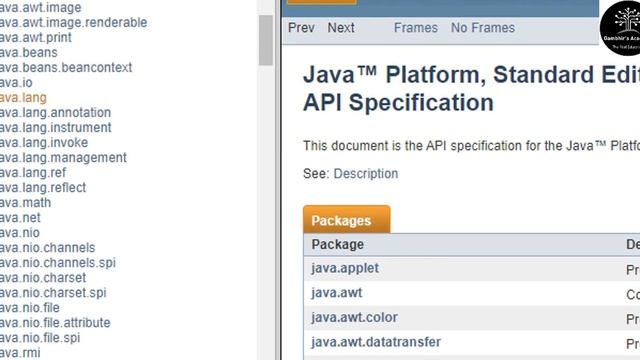
Task: Open the java.lang.annotation package link
Action: coord(55,113)
